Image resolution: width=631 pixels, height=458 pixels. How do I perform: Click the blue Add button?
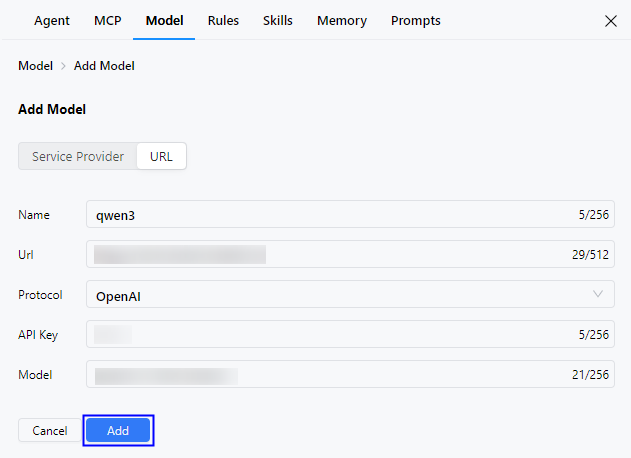click(118, 430)
